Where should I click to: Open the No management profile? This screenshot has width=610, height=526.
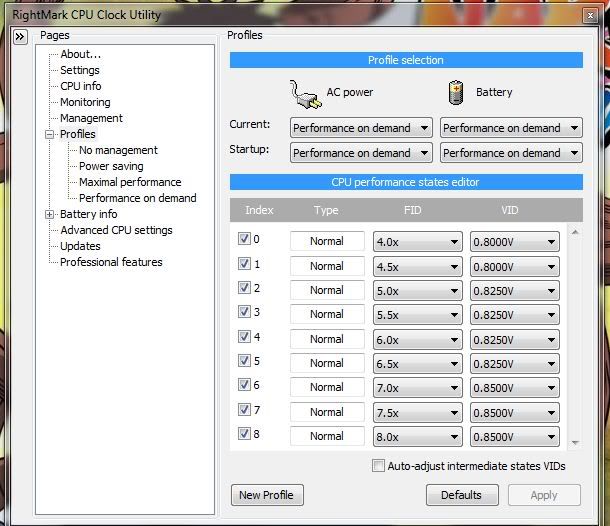118,150
